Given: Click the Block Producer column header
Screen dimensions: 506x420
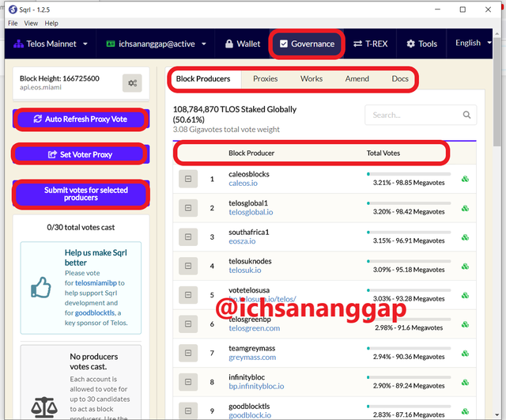Looking at the screenshot, I should point(251,153).
